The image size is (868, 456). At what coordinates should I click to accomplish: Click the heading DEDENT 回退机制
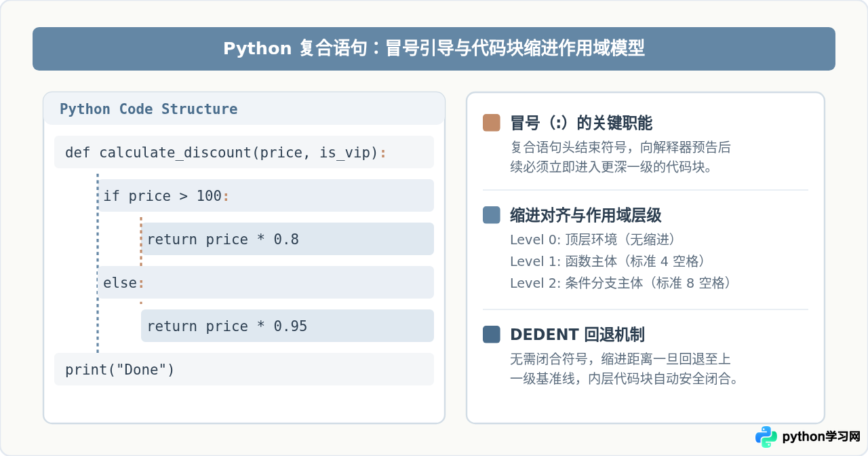point(577,335)
